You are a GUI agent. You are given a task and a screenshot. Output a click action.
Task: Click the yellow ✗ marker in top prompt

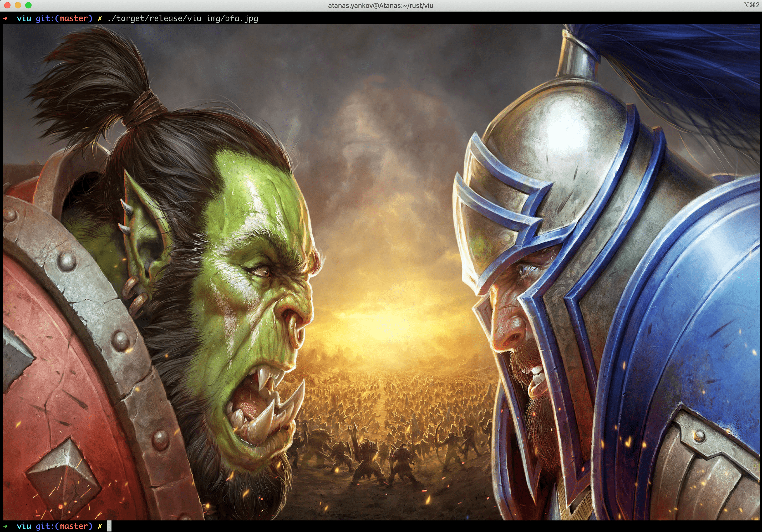click(100, 19)
